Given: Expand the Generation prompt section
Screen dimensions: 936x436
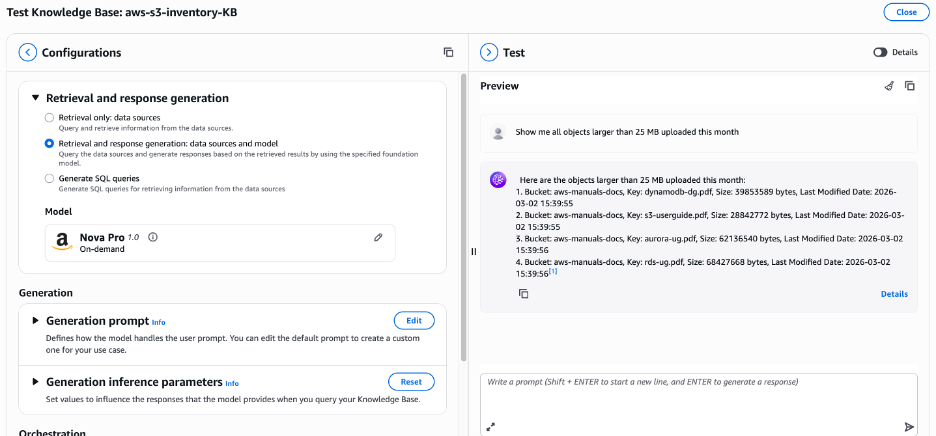Looking at the screenshot, I should pos(36,321).
